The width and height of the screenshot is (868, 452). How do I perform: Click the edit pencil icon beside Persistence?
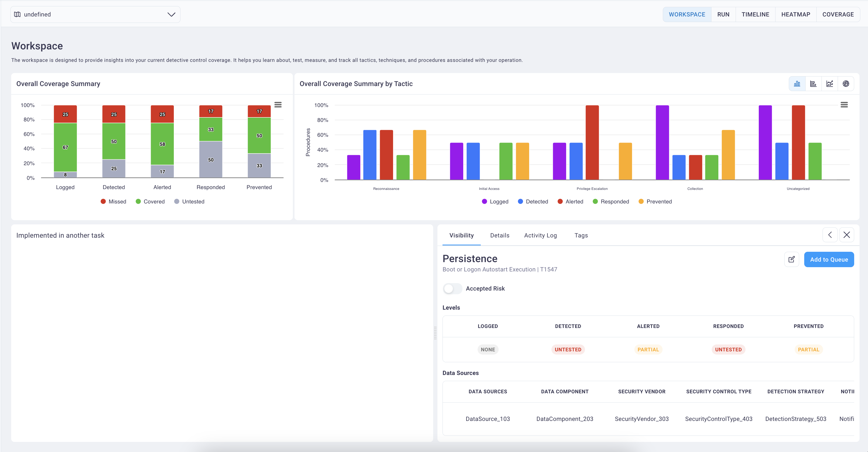click(791, 259)
